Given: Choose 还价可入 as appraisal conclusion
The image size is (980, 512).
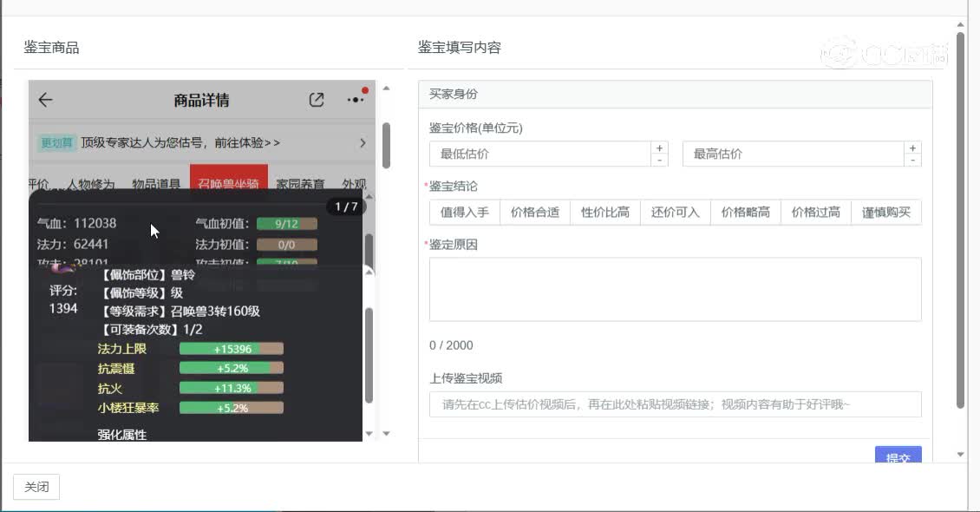Looking at the screenshot, I should [x=675, y=213].
